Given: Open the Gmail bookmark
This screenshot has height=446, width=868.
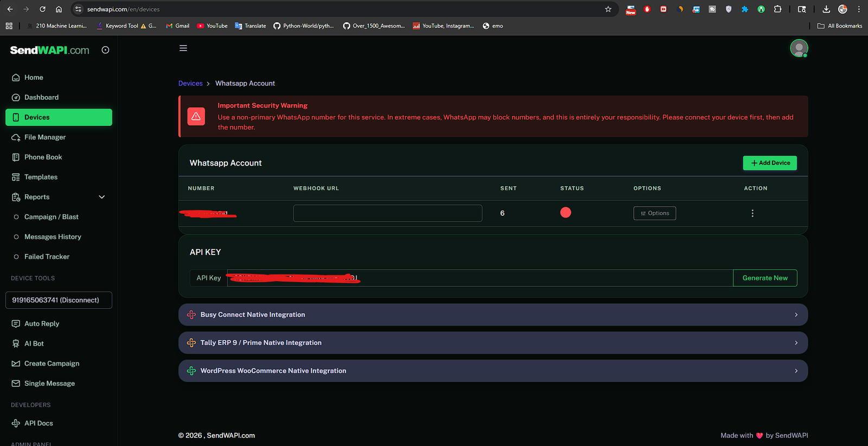Looking at the screenshot, I should click(x=177, y=26).
